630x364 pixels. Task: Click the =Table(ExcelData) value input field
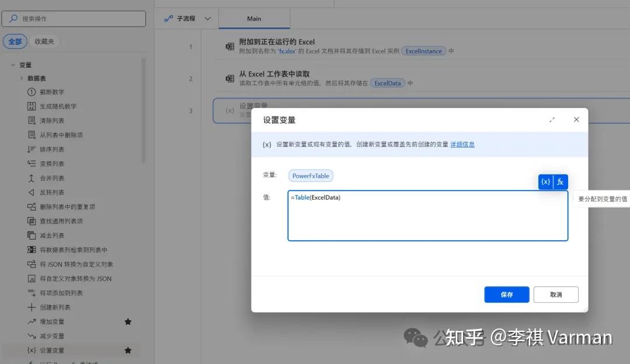point(428,216)
